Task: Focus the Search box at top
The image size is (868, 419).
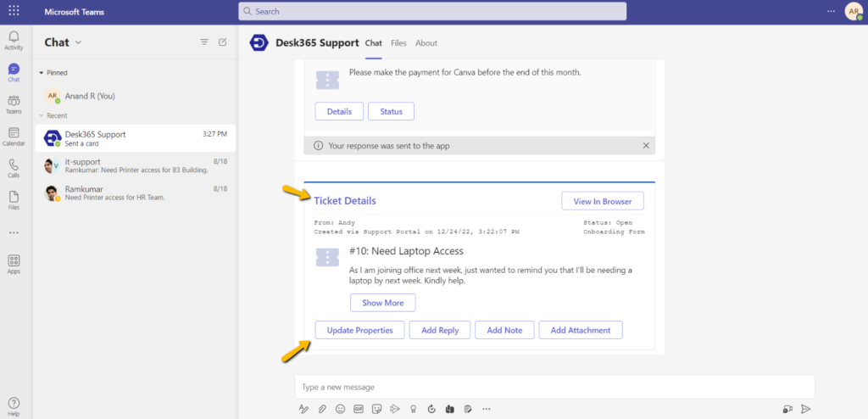Action: [x=432, y=11]
